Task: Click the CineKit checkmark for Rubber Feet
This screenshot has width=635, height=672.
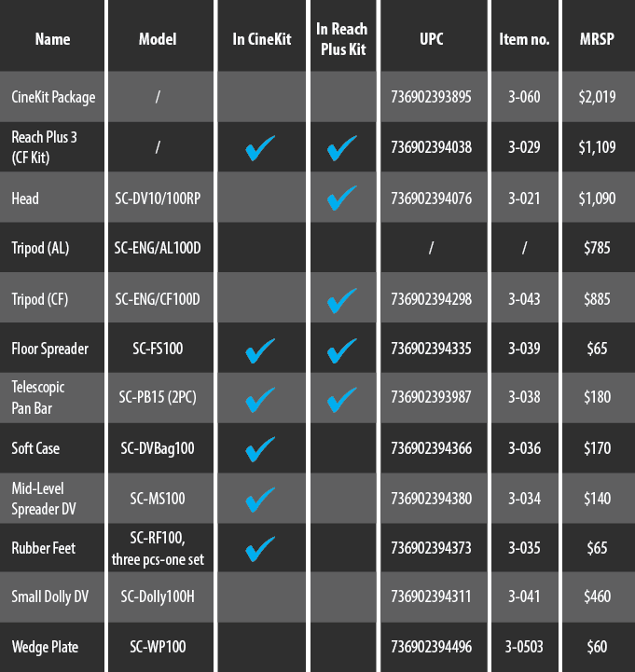Action: coord(260,549)
